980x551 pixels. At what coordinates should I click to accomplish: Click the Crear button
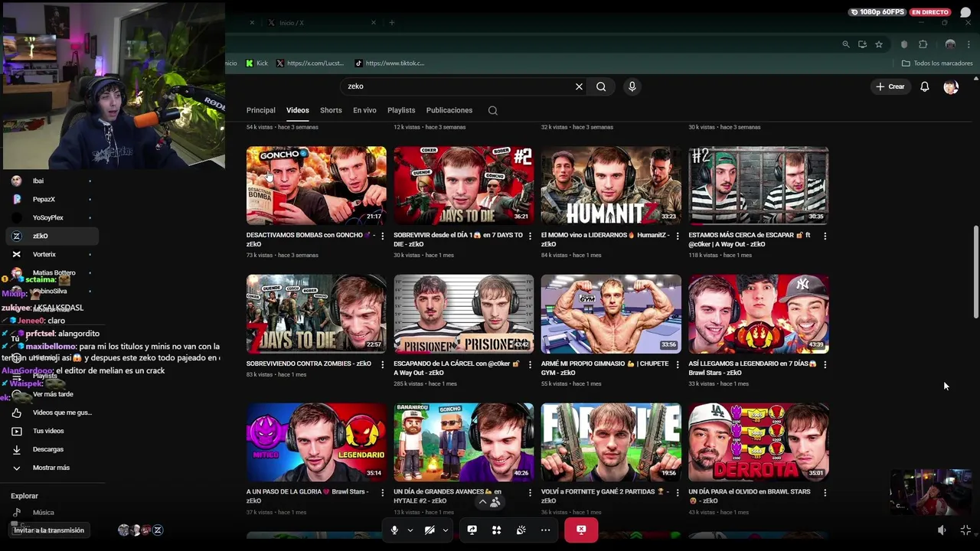coord(890,86)
